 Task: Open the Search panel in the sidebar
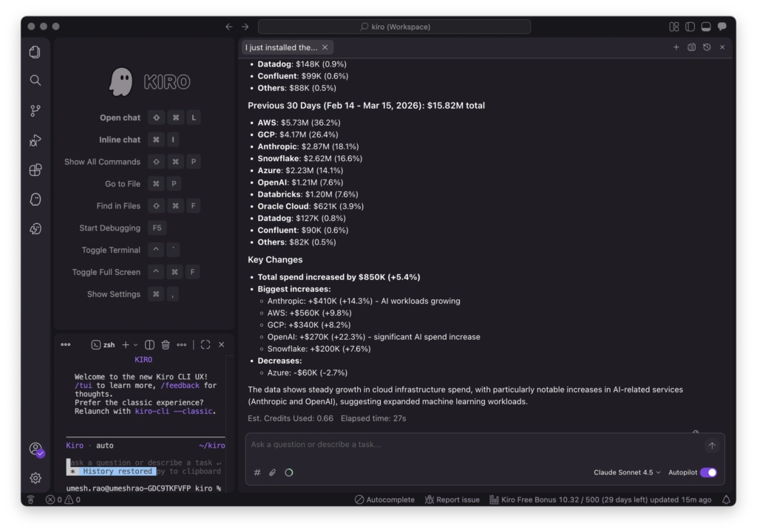pyautogui.click(x=35, y=80)
